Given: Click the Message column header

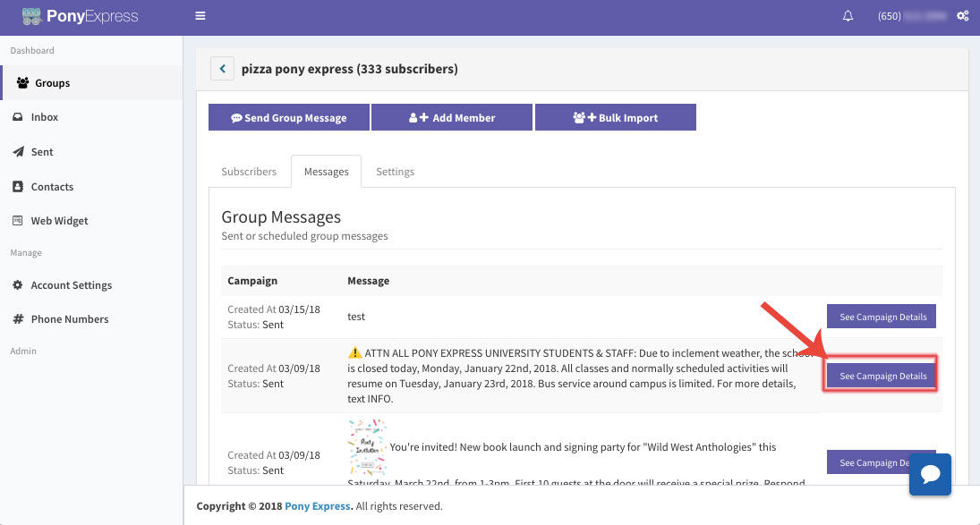Looking at the screenshot, I should pos(368,281).
